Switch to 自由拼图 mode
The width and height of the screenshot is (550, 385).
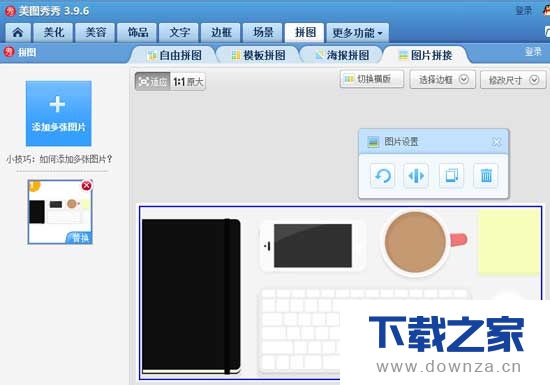tap(174, 55)
